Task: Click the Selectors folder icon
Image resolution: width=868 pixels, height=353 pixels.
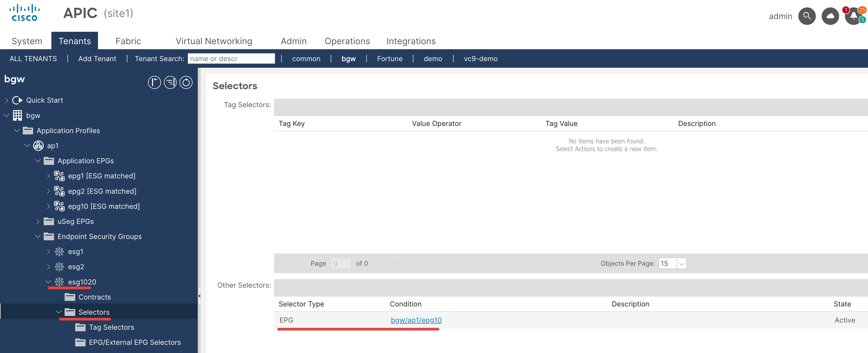Action: pos(70,312)
